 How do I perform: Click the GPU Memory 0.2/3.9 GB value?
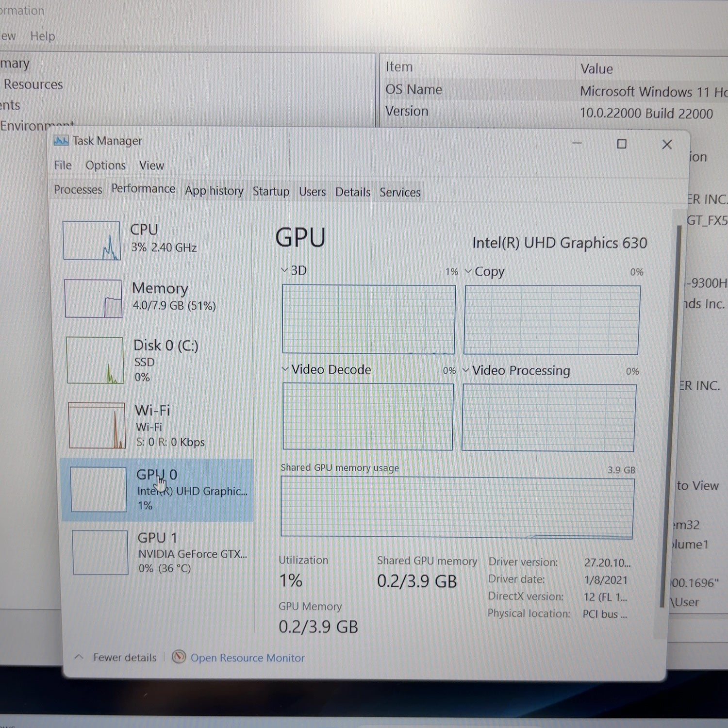point(318,627)
